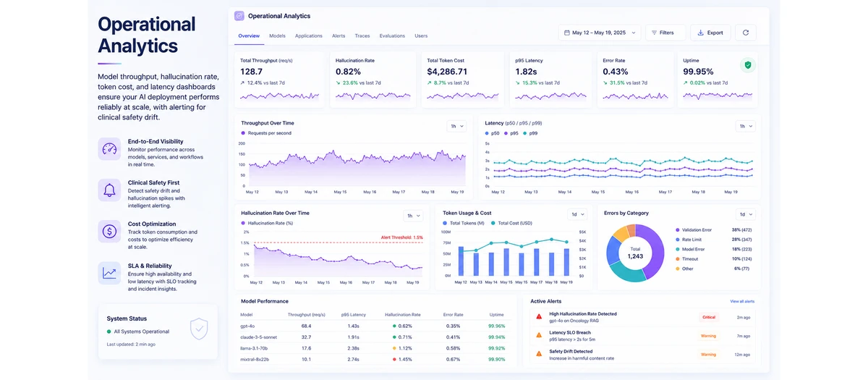Viewport: 868px width, 380px height.
Task: Click the Timeout orange color dot
Action: point(678,258)
